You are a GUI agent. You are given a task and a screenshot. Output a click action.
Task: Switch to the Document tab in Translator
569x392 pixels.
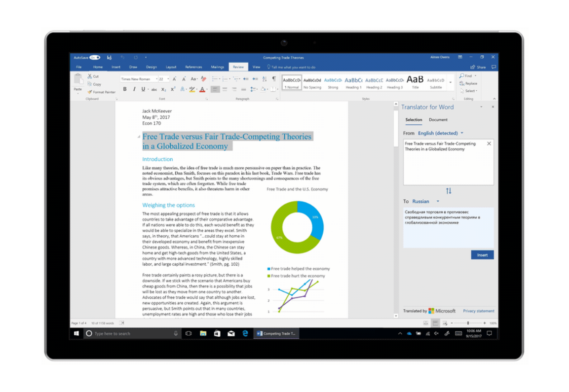[x=438, y=120]
